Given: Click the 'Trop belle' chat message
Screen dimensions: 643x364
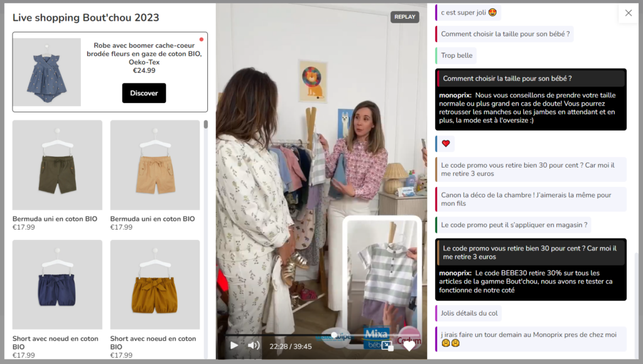Looking at the screenshot, I should tap(456, 55).
